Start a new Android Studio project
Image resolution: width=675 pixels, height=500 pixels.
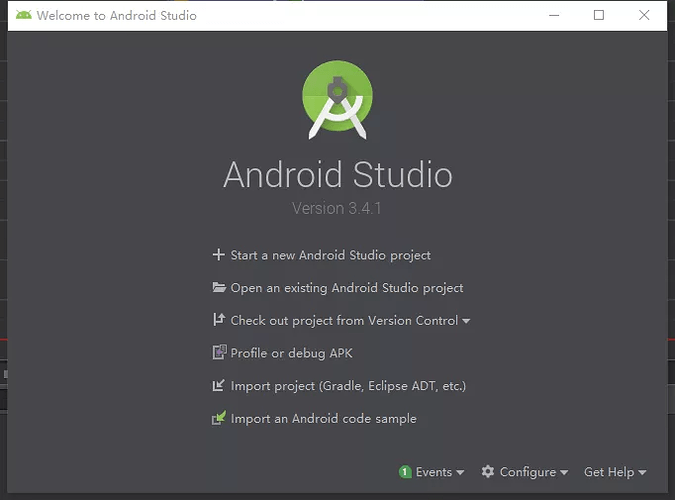(331, 255)
